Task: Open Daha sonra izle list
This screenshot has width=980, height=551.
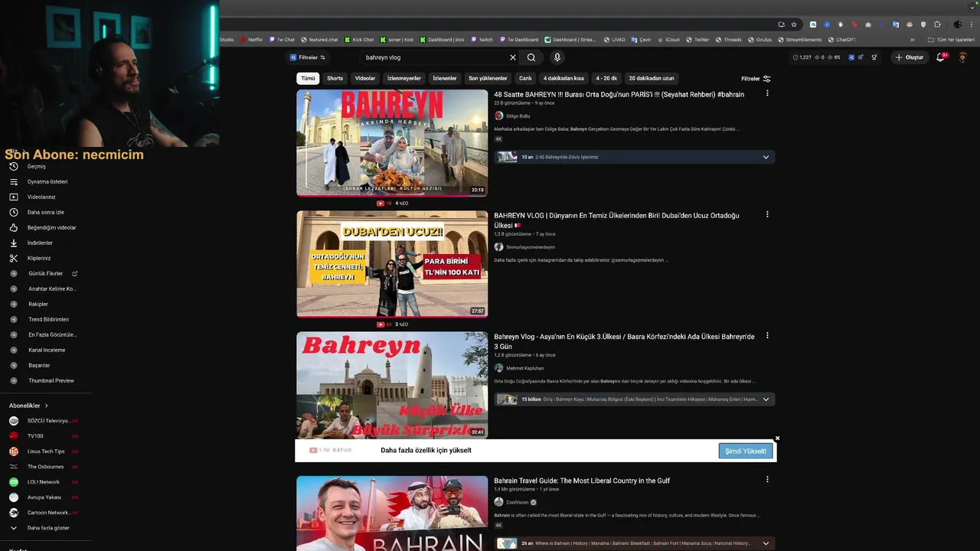Action: [x=46, y=212]
